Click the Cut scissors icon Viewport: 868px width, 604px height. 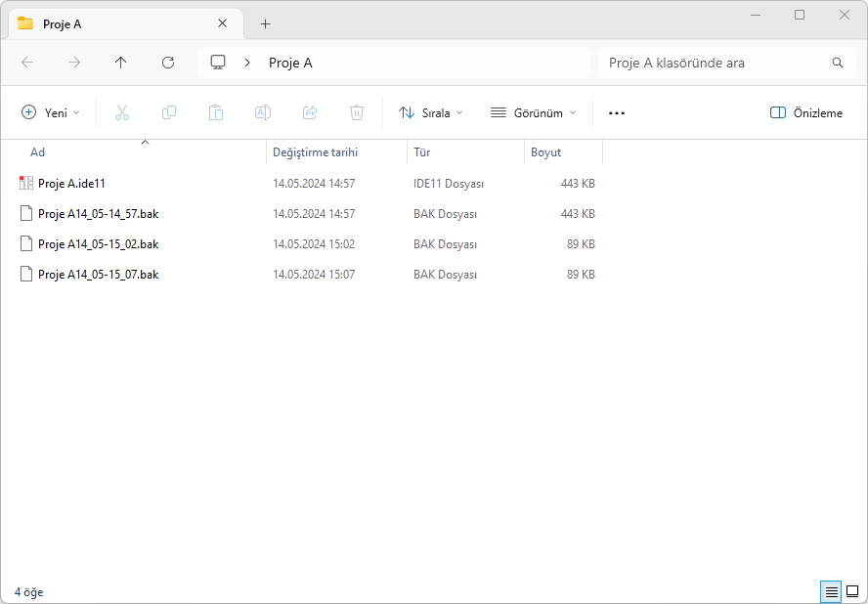122,112
